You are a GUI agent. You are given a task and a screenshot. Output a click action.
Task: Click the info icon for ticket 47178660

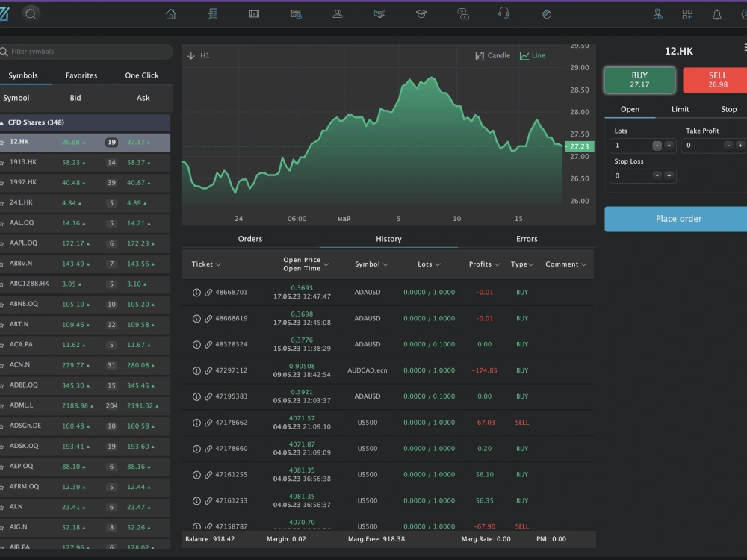point(196,449)
